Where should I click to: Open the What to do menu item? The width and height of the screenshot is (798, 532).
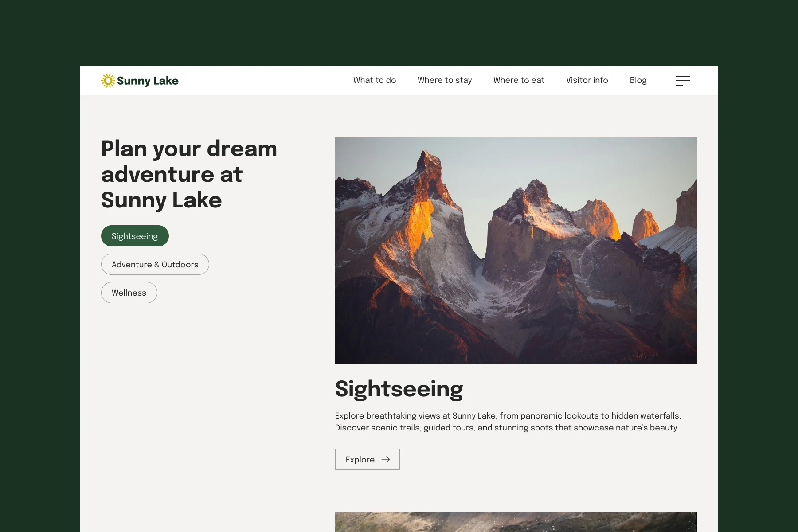375,80
